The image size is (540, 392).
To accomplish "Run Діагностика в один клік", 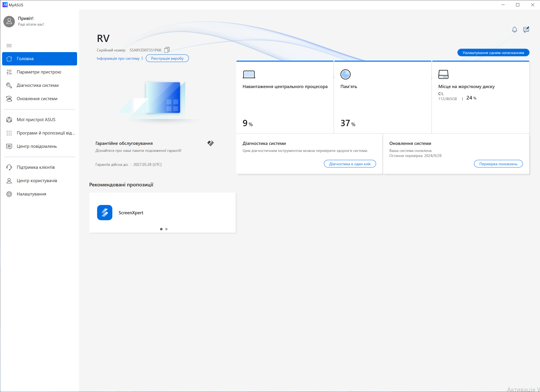I will point(350,164).
